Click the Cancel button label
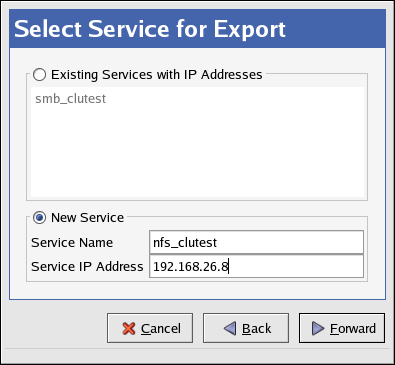395x365 pixels. pyautogui.click(x=161, y=329)
